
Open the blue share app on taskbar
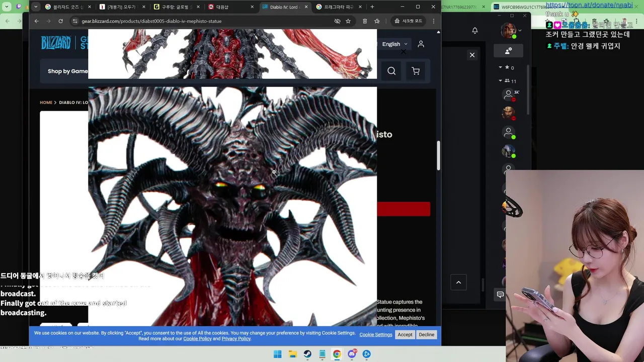367,354
